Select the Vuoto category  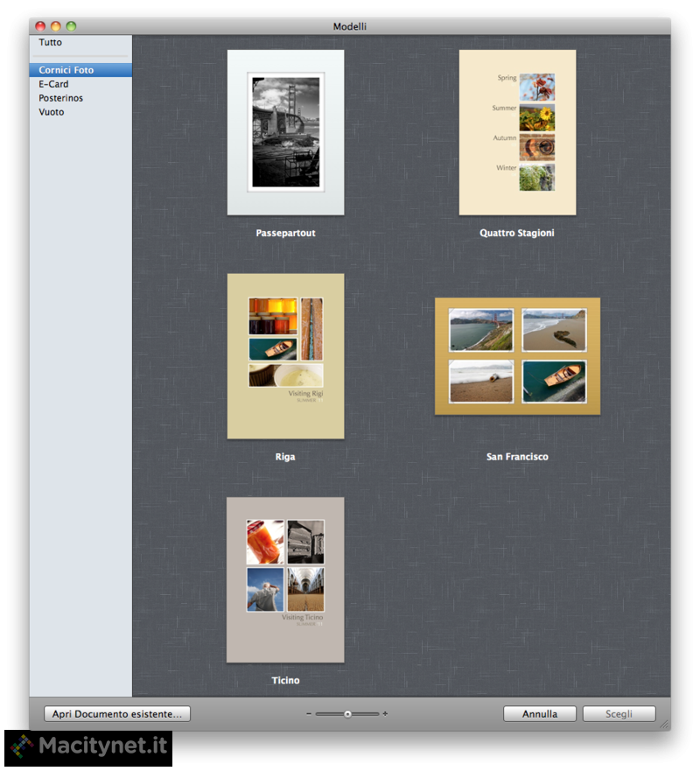coord(52,112)
